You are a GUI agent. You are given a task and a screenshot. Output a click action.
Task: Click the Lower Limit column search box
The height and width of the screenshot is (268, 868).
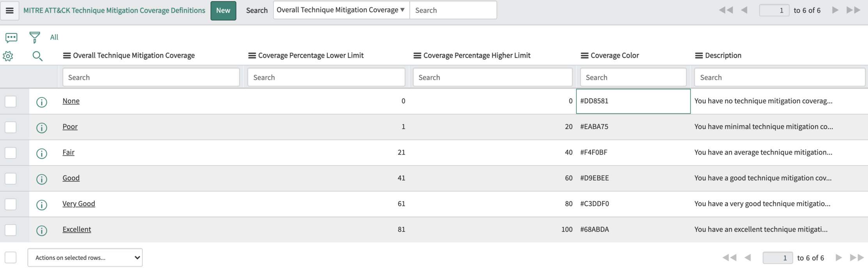pyautogui.click(x=326, y=77)
